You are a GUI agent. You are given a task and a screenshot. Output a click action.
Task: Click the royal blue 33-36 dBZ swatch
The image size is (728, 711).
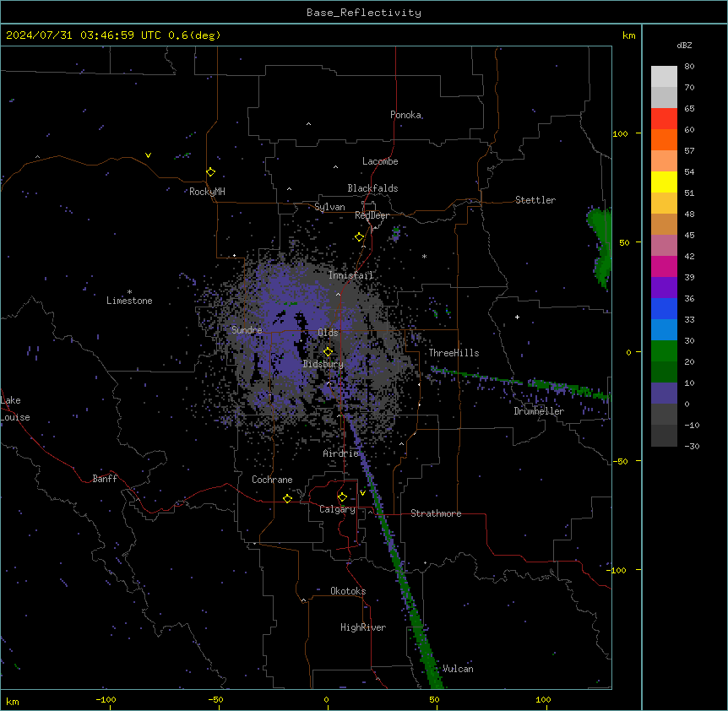click(x=664, y=308)
